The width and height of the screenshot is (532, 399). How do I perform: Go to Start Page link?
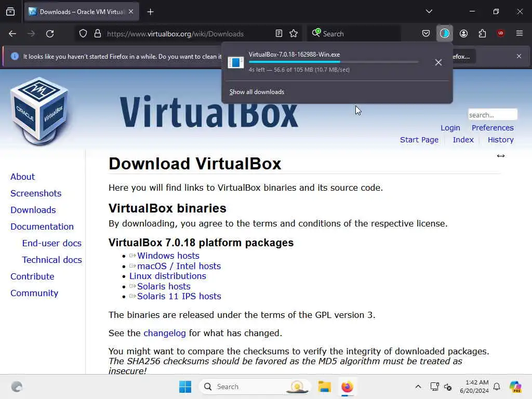coord(419,140)
